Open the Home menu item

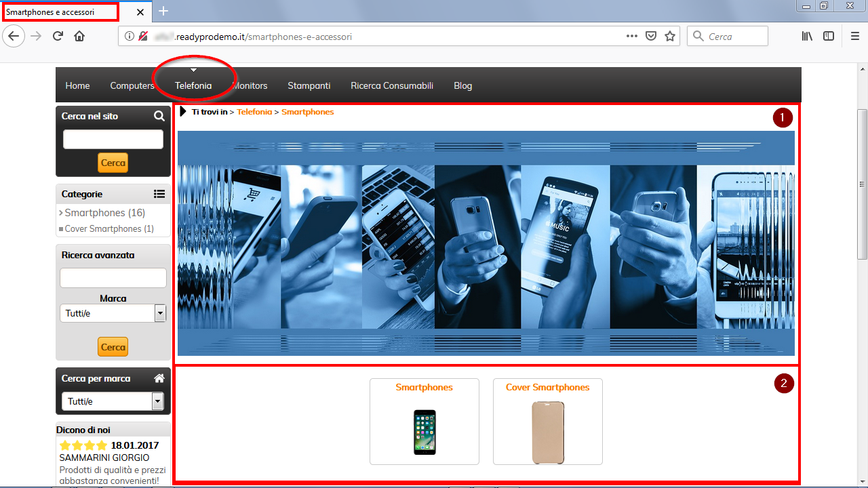pos(77,85)
